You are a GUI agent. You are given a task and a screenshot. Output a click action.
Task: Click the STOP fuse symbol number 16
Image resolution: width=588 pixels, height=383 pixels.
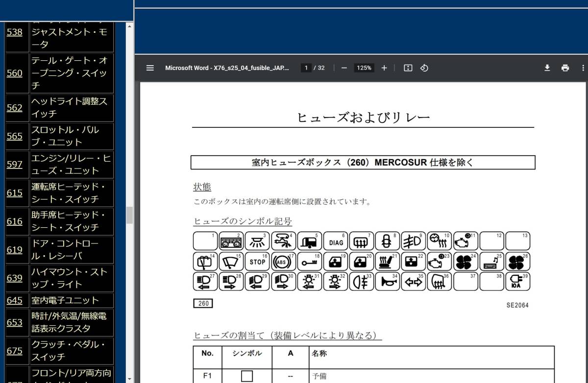(x=258, y=262)
